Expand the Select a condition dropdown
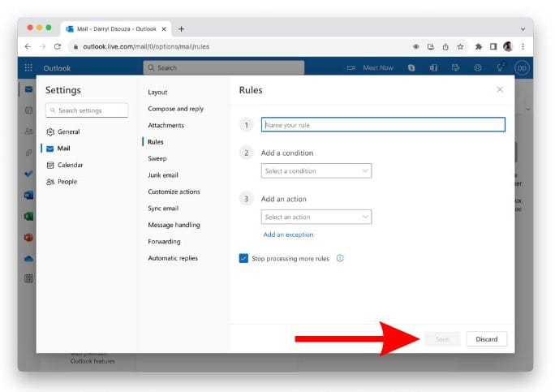 tap(316, 171)
